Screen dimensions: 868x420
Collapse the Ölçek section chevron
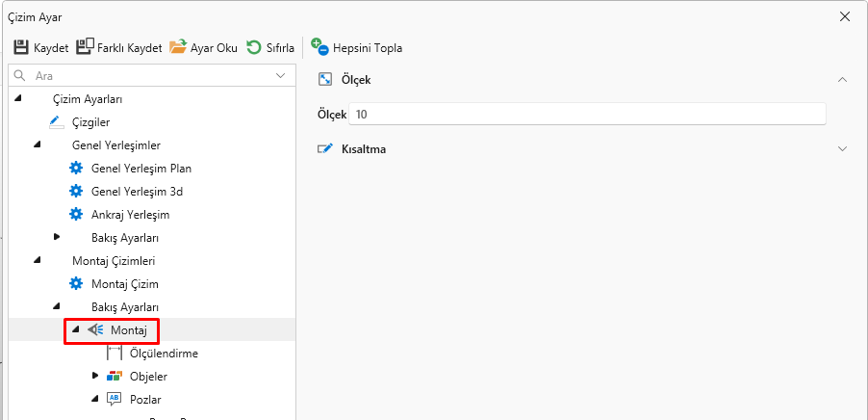(842, 80)
